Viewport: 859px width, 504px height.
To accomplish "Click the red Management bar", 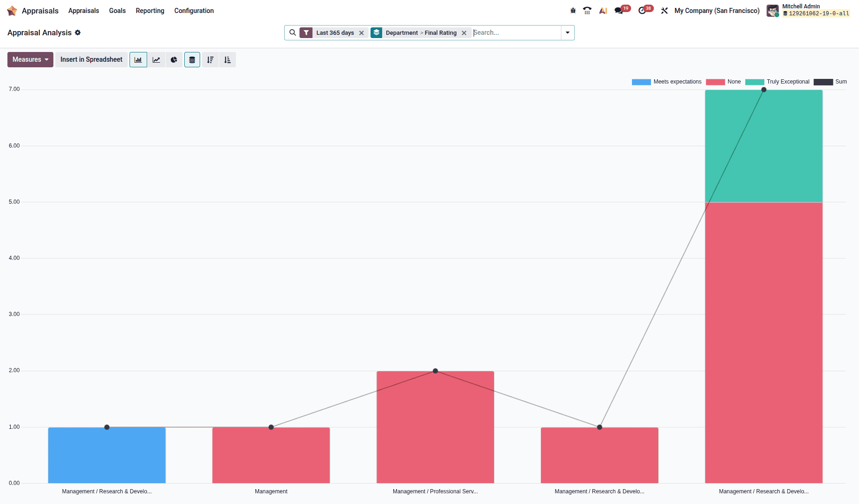I will 271,455.
